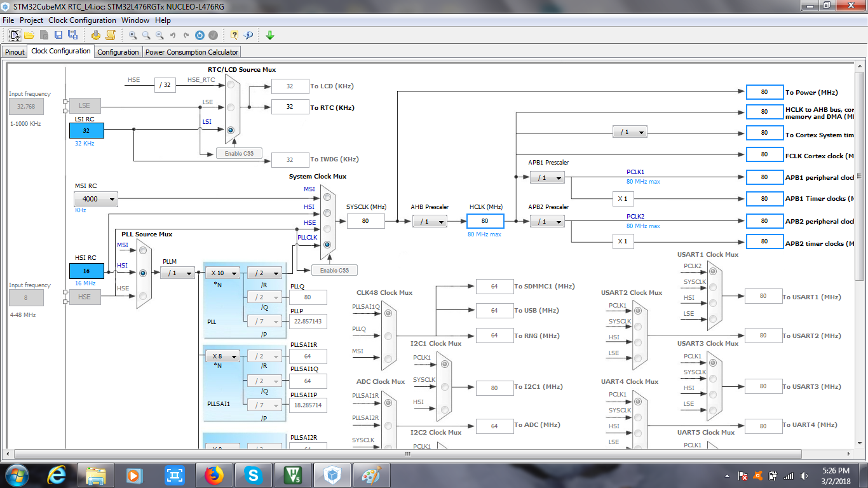868x488 pixels.
Task: Open the Window menu
Action: coord(135,20)
